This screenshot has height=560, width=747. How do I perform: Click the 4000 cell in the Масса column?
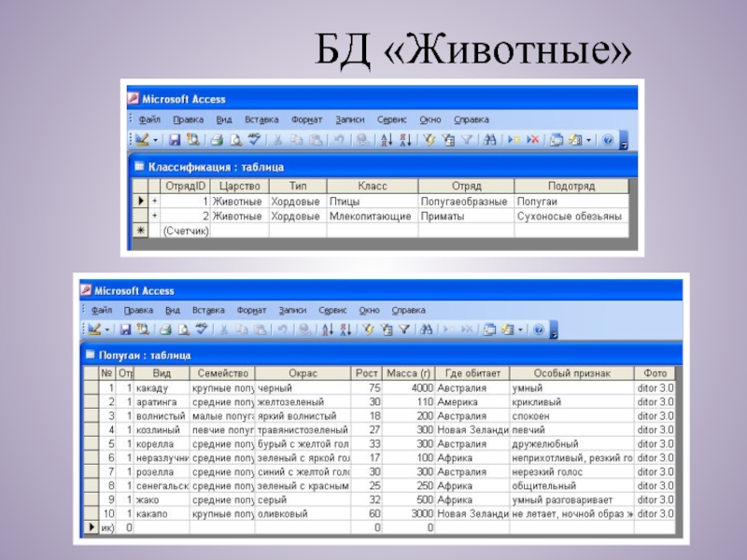(x=409, y=387)
